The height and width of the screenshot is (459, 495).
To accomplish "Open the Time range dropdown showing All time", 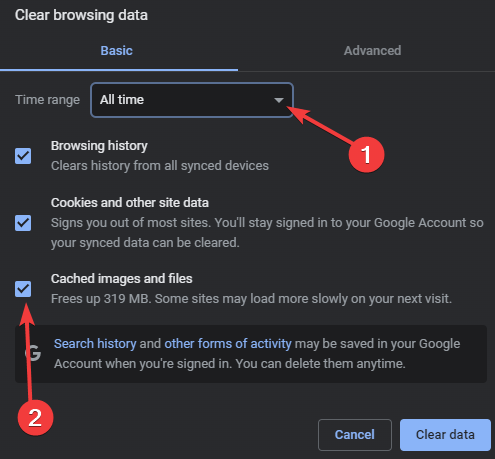I will tap(192, 100).
